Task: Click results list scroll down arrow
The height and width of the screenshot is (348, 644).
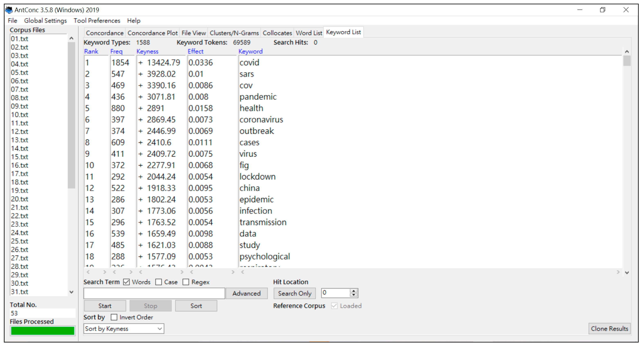Action: pyautogui.click(x=627, y=272)
